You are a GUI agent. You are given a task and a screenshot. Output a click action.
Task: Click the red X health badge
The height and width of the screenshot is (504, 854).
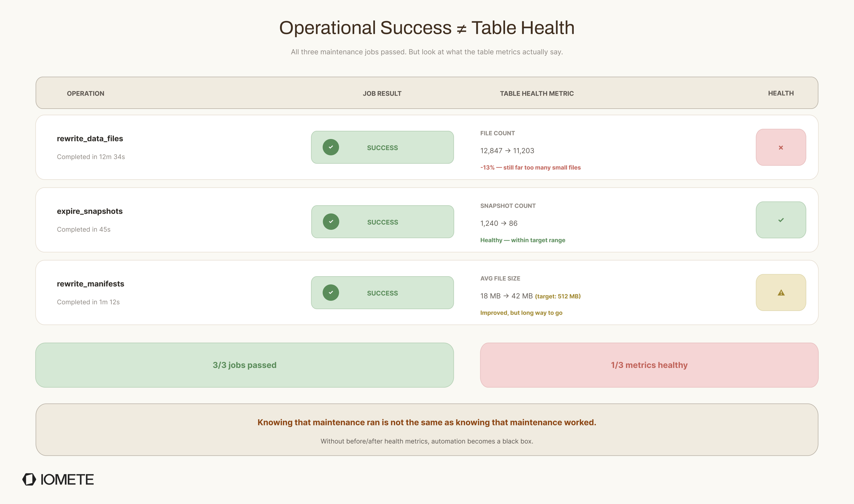(781, 147)
